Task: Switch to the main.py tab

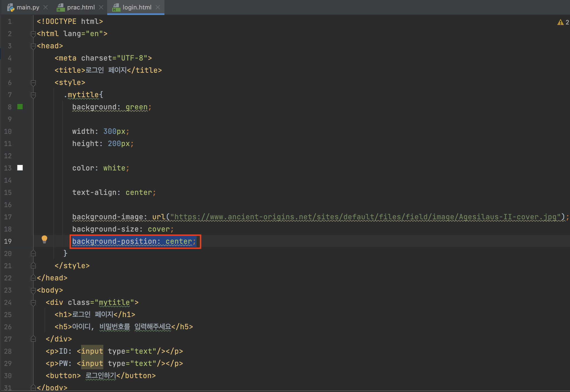Action: 28,7
